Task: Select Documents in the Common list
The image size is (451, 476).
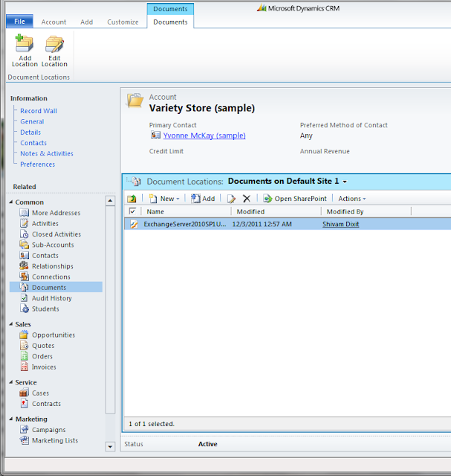Action: [x=56, y=287]
